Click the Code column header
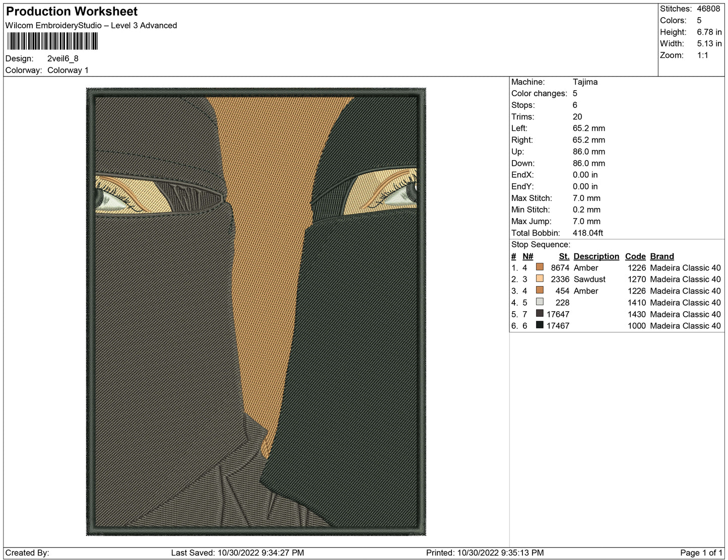 (x=635, y=256)
